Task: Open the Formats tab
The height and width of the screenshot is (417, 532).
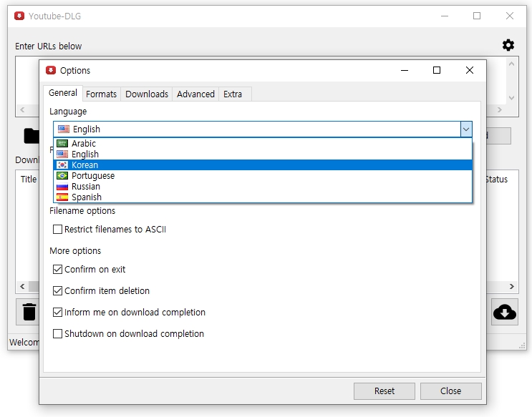Action: tap(101, 94)
